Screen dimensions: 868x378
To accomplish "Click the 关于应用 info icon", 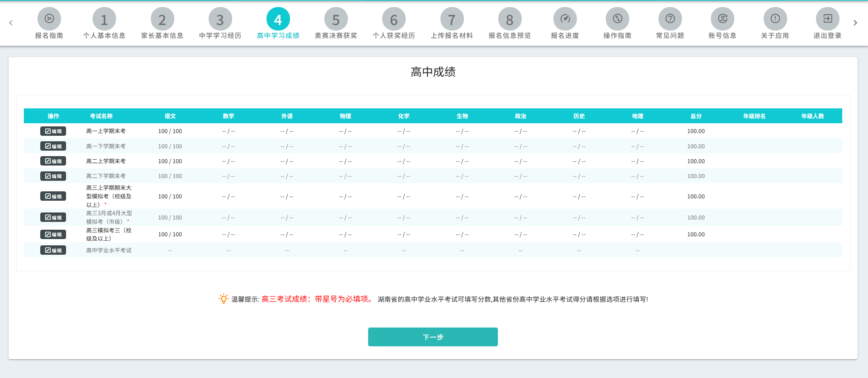I will click(775, 19).
